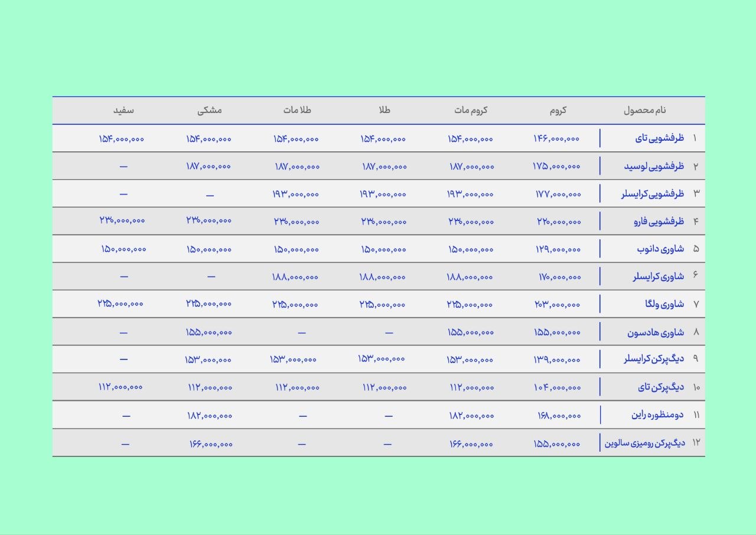Click the 'سفید' column header

[123, 111]
